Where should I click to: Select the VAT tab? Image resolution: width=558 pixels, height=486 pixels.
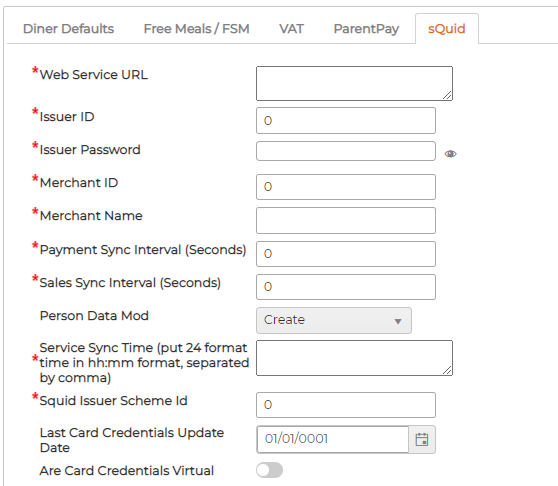tap(291, 29)
